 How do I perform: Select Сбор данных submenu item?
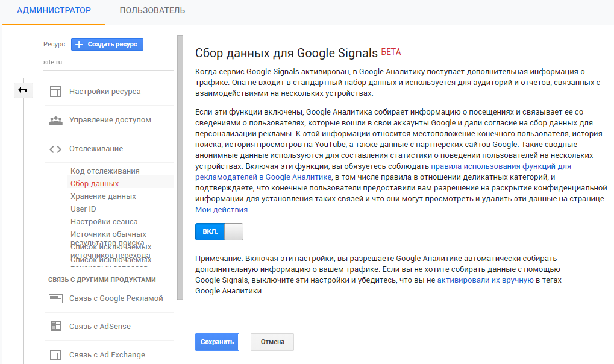coord(95,183)
